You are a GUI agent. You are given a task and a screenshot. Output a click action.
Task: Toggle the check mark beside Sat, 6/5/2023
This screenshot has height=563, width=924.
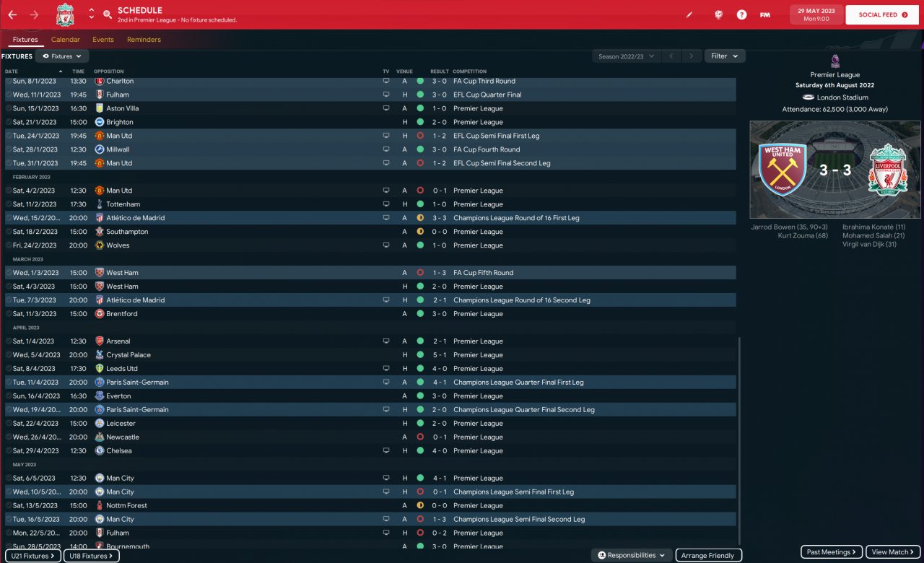point(9,479)
